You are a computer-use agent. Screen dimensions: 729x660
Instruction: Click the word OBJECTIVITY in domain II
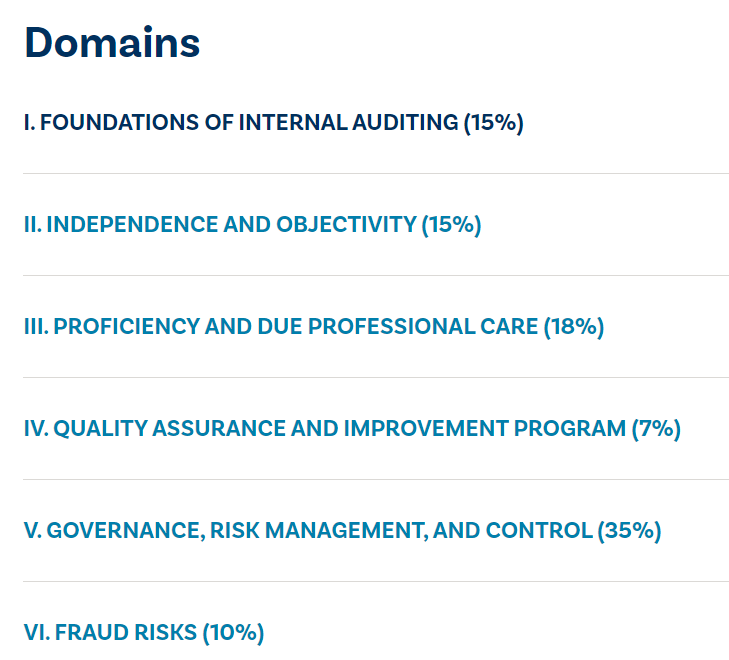click(346, 224)
